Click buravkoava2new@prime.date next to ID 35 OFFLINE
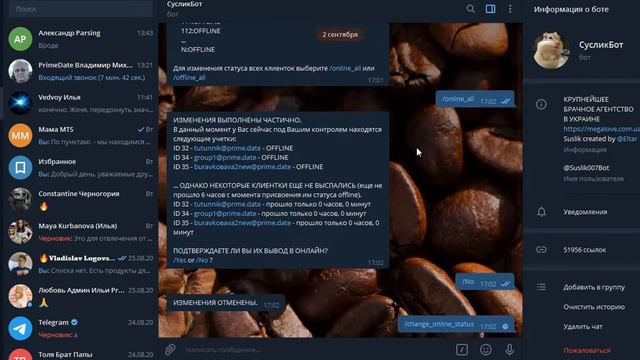This screenshot has height=360, width=640. (242, 167)
